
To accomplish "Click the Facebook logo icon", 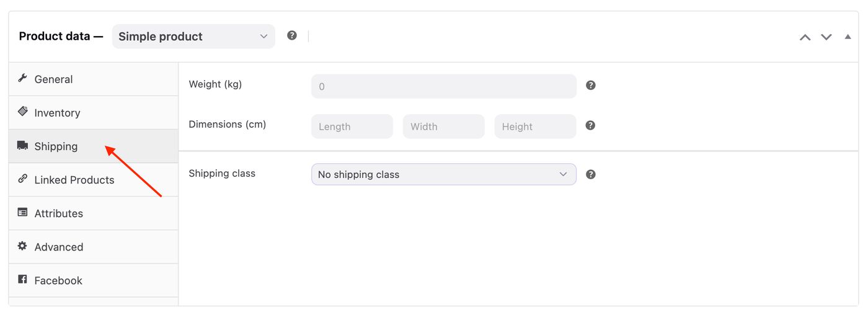I will pyautogui.click(x=23, y=280).
